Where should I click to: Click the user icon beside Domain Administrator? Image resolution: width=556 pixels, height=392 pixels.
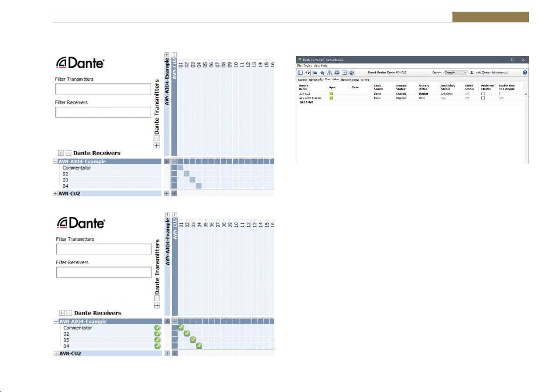pos(472,72)
